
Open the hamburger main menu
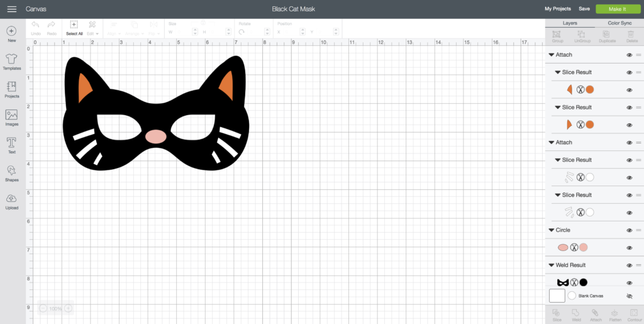click(x=12, y=9)
